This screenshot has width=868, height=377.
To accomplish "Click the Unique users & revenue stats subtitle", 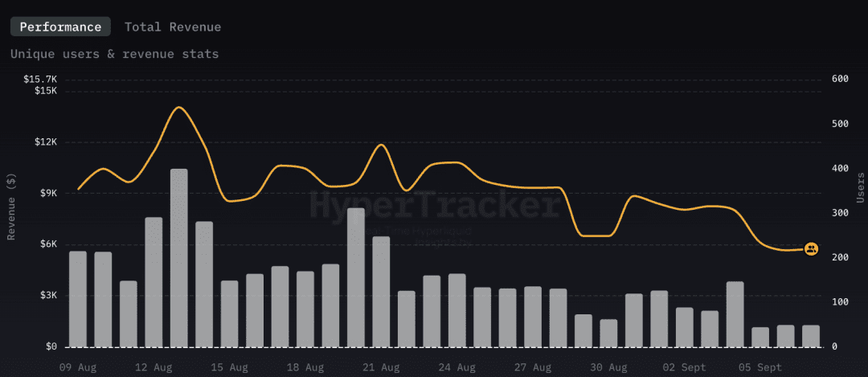I will (115, 54).
